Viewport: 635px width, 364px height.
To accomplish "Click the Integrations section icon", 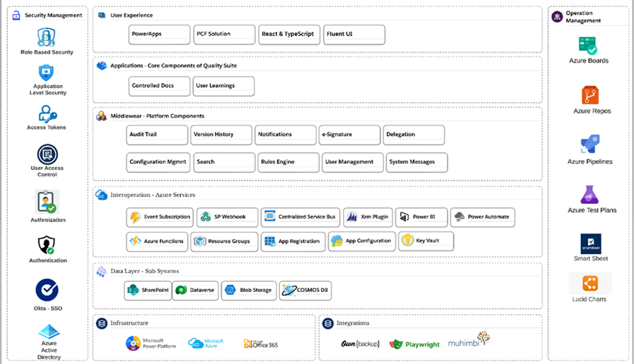I will point(328,323).
